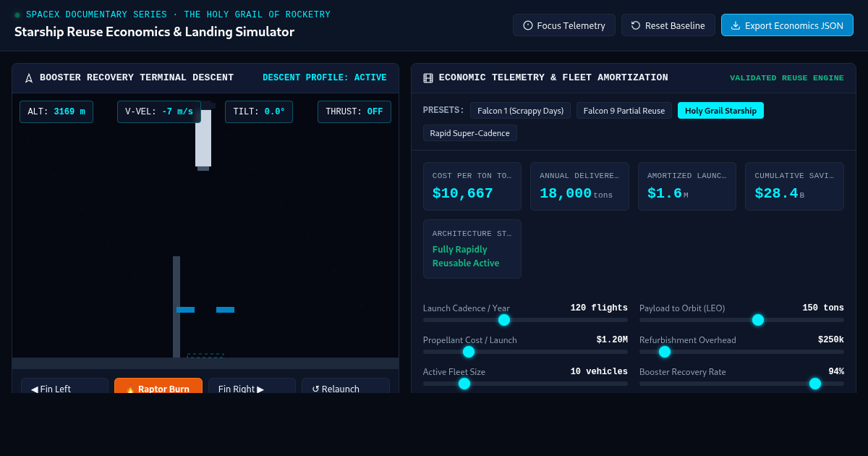Select Rapid Super-Cadence preset
The width and height of the screenshot is (868, 456).
click(470, 133)
